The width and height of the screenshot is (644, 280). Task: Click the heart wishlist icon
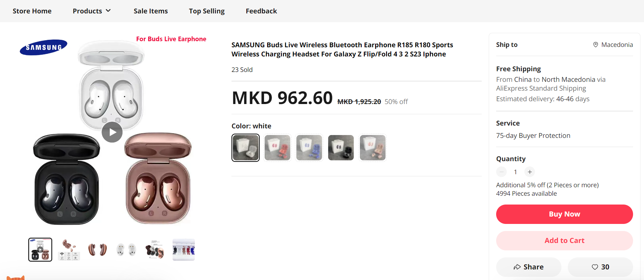595,267
